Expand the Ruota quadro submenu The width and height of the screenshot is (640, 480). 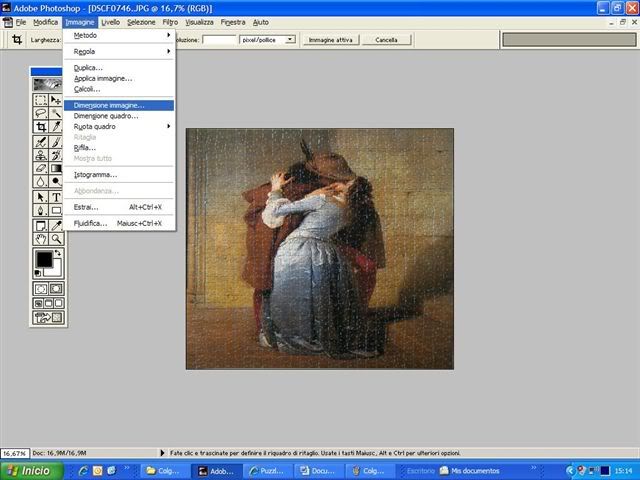pos(119,127)
